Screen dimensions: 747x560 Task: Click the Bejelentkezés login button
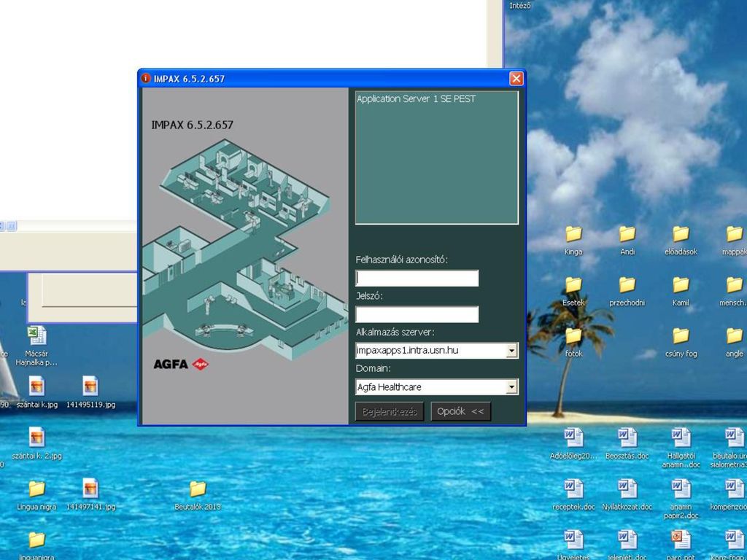coord(390,411)
